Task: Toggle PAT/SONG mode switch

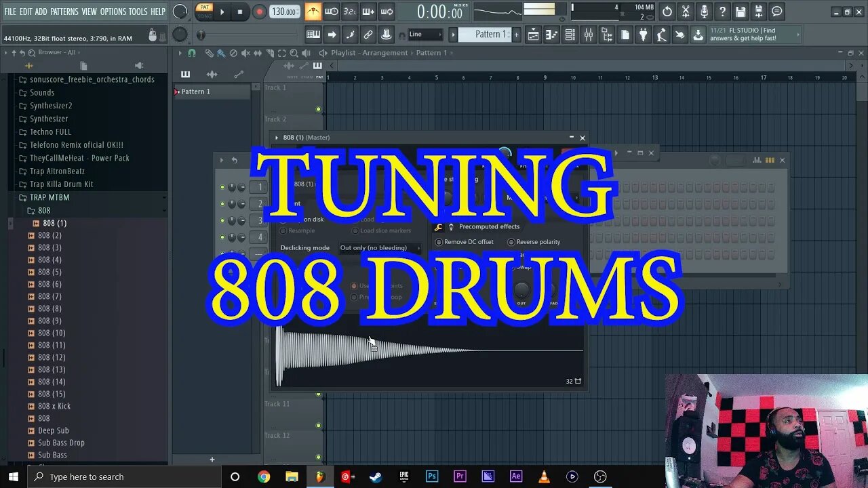Action: coord(204,12)
